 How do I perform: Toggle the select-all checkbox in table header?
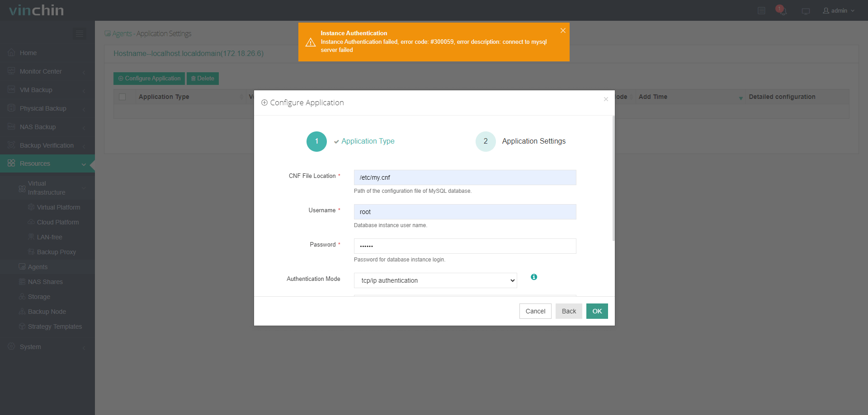(x=122, y=97)
